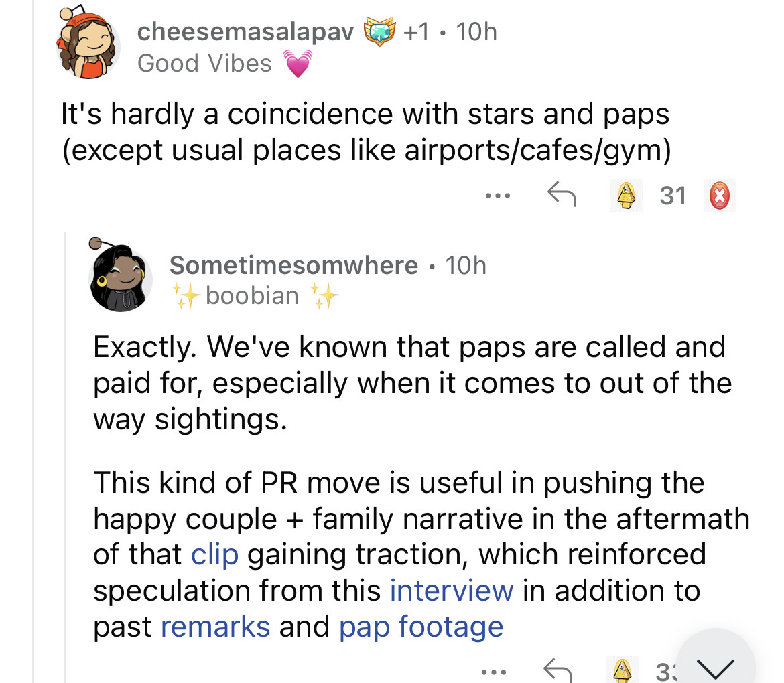
Task: Open the "remarks" link
Action: (215, 627)
